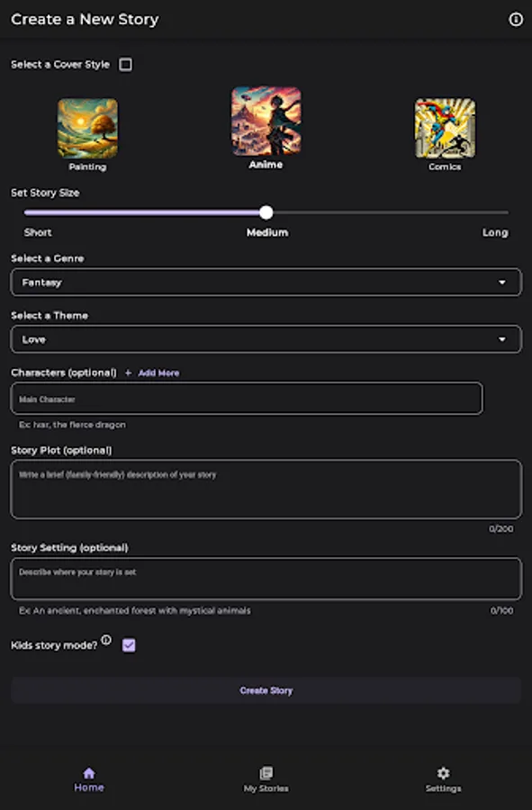Click the Kids story mode info icon
532x810 pixels.
pos(106,639)
